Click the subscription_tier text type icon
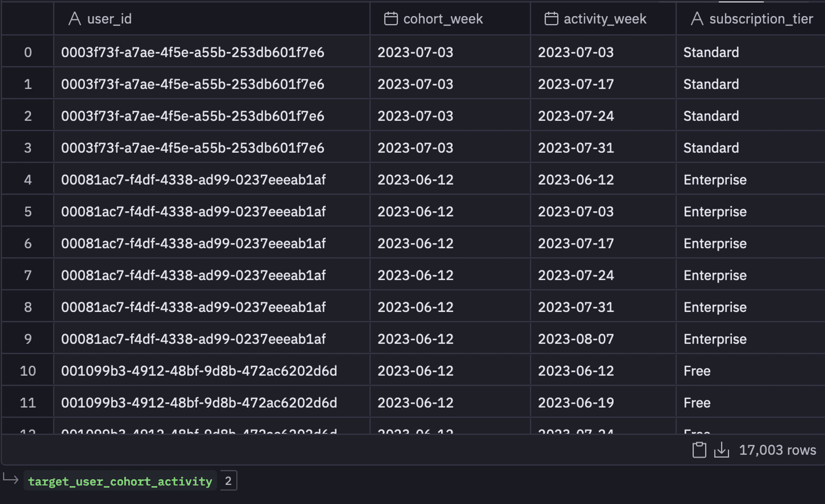Screen dimensions: 825x504 (x=697, y=19)
